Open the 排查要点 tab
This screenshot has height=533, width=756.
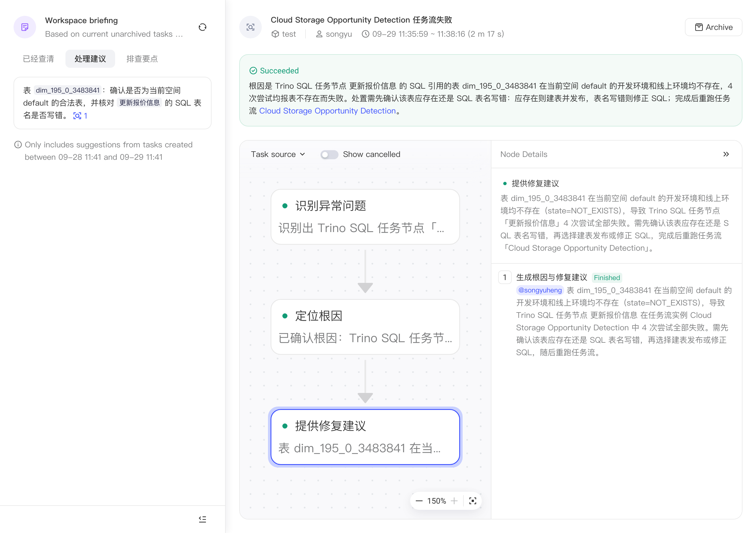pyautogui.click(x=142, y=59)
